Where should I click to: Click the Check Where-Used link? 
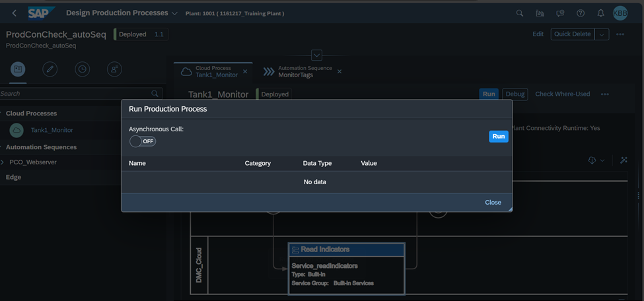562,94
